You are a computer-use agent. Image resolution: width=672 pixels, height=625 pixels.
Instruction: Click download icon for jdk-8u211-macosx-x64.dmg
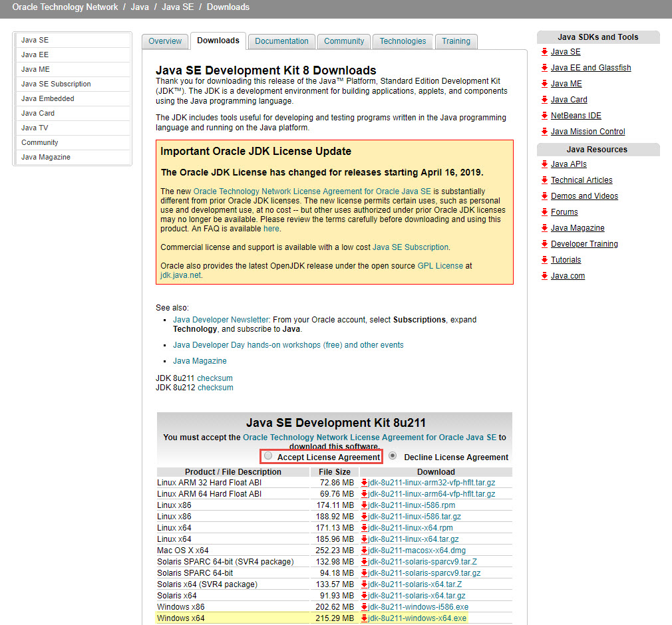pyautogui.click(x=365, y=551)
